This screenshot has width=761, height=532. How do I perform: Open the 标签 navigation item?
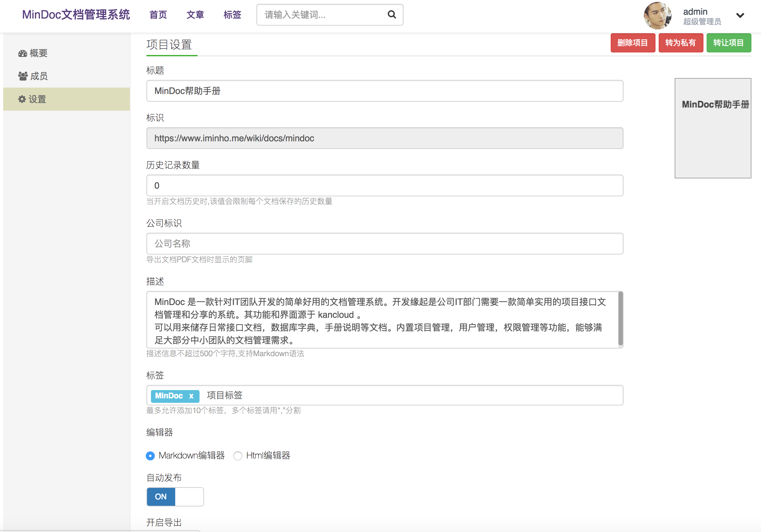click(232, 15)
